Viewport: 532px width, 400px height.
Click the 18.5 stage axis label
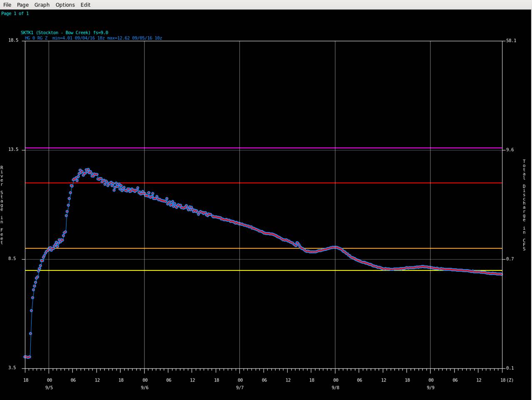13,40
